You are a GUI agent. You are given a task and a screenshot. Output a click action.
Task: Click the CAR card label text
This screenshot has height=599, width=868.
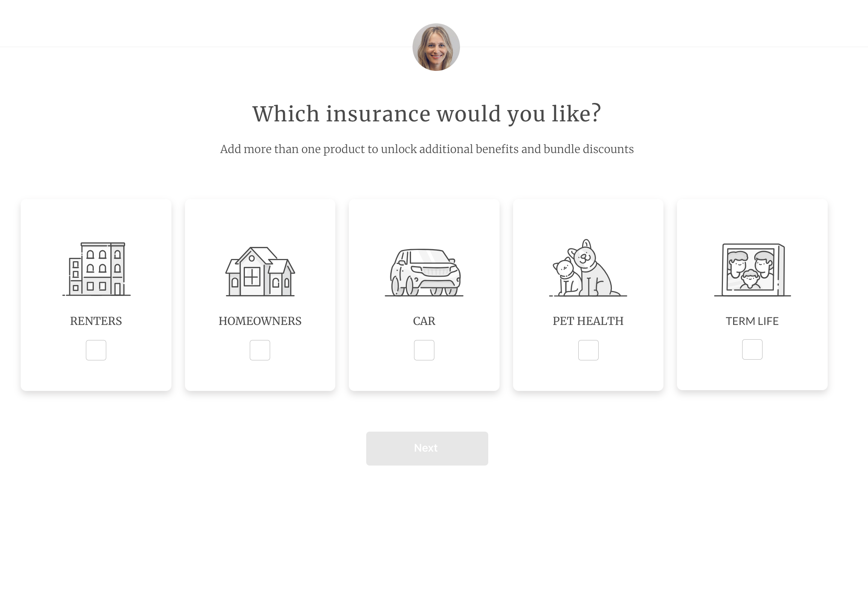tap(424, 321)
